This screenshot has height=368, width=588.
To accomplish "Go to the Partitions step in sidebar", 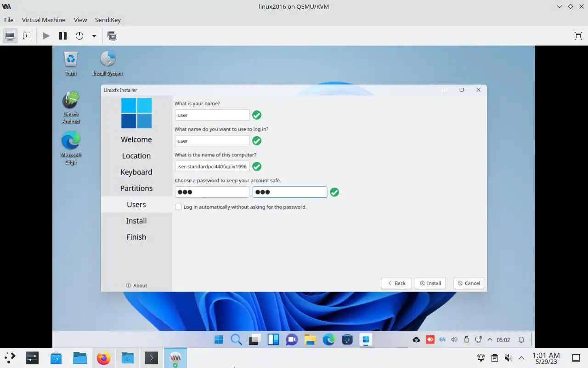I will (x=136, y=188).
